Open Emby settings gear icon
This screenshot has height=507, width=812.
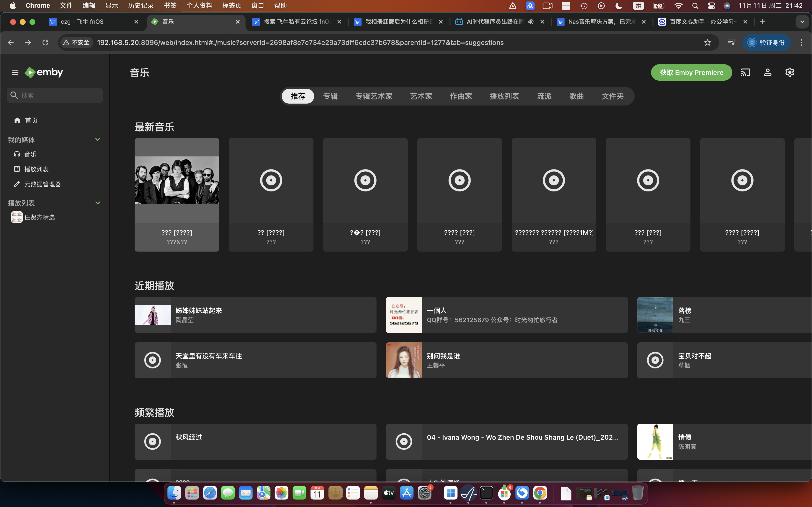[790, 72]
